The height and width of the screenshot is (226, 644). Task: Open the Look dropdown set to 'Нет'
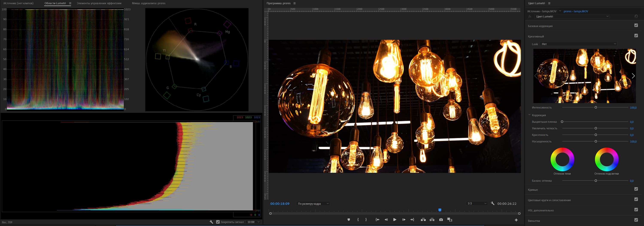pyautogui.click(x=579, y=44)
